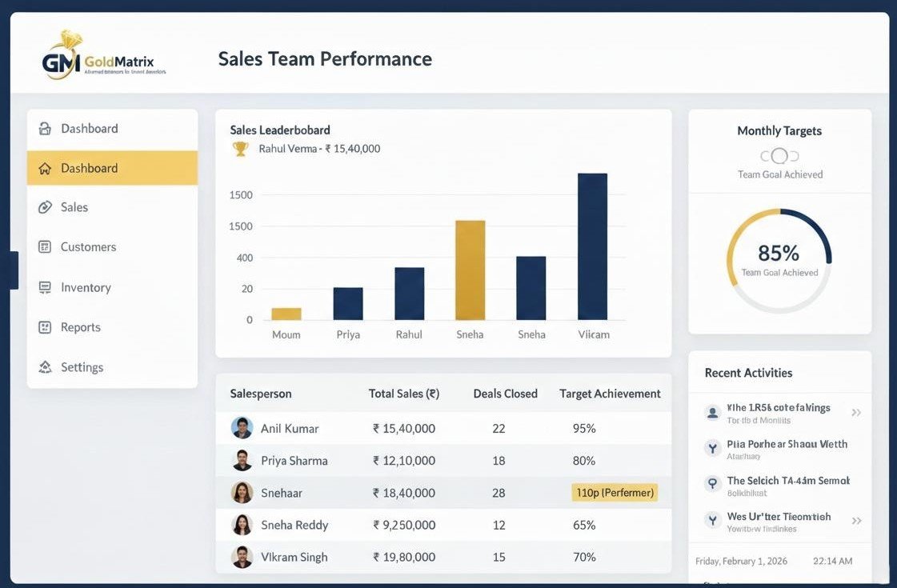Click the "110p (Performer)" badge

click(614, 493)
